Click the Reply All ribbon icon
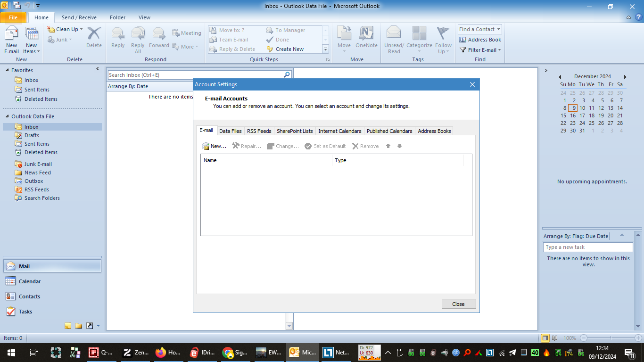Image resolution: width=644 pixels, height=362 pixels. coord(138,41)
